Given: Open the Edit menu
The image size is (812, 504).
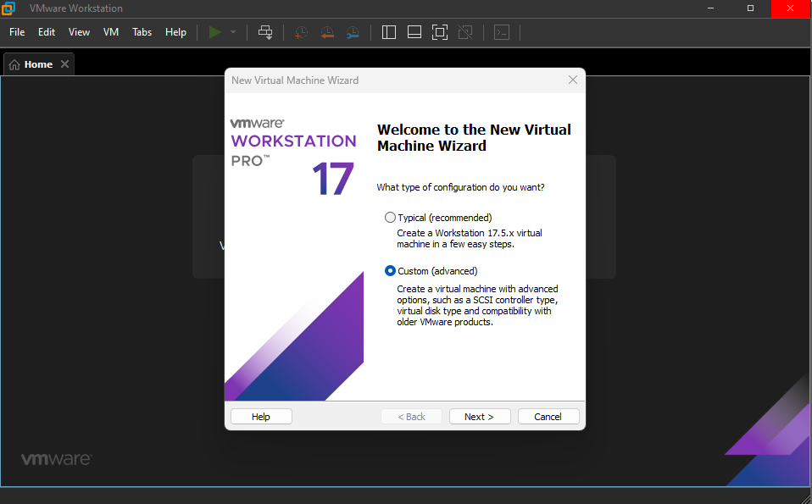Looking at the screenshot, I should (47, 32).
